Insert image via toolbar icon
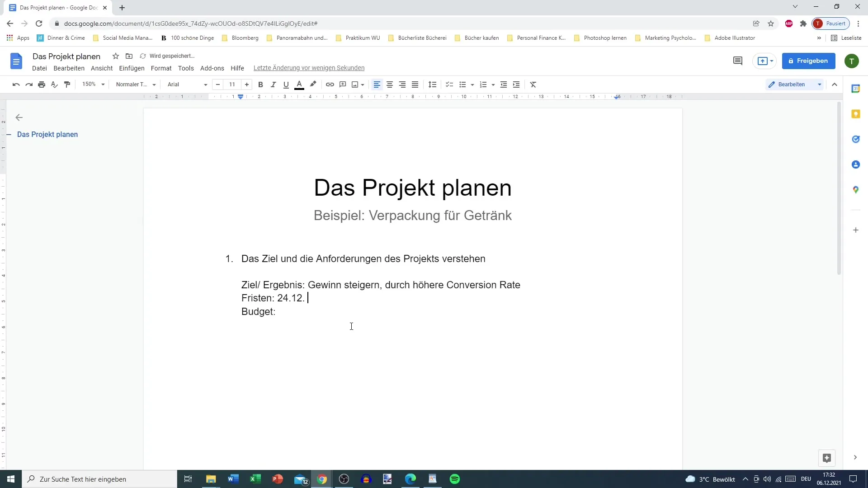This screenshot has height=488, width=868. coord(355,84)
